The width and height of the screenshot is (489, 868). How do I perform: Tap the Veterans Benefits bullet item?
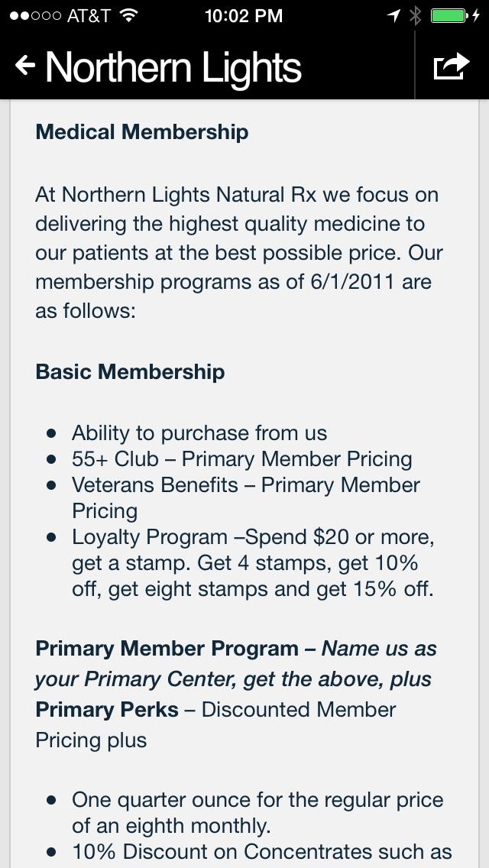245,497
